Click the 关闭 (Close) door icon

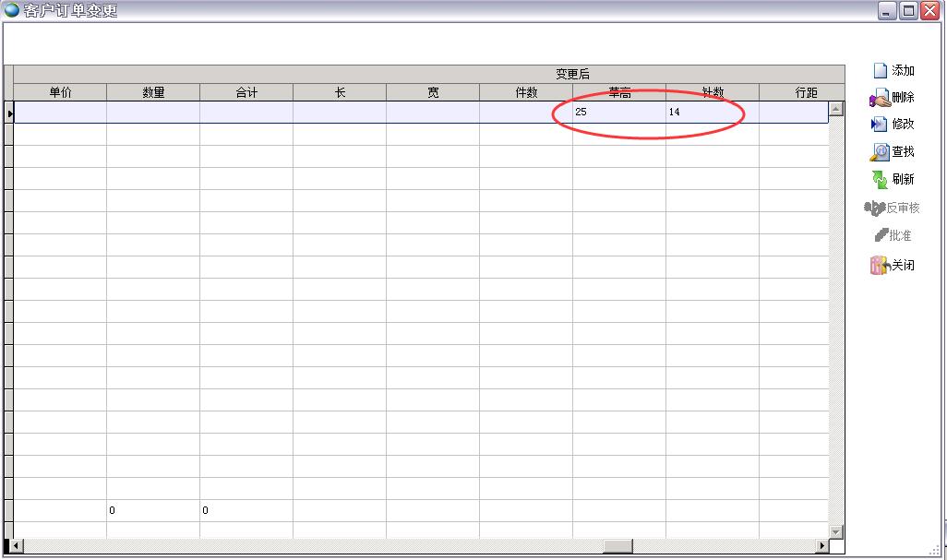(879, 266)
